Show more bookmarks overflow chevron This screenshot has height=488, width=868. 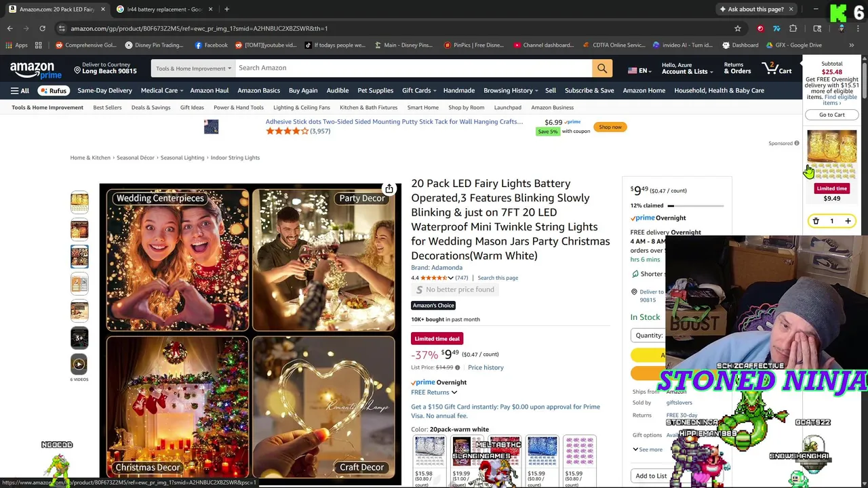pyautogui.click(x=852, y=45)
